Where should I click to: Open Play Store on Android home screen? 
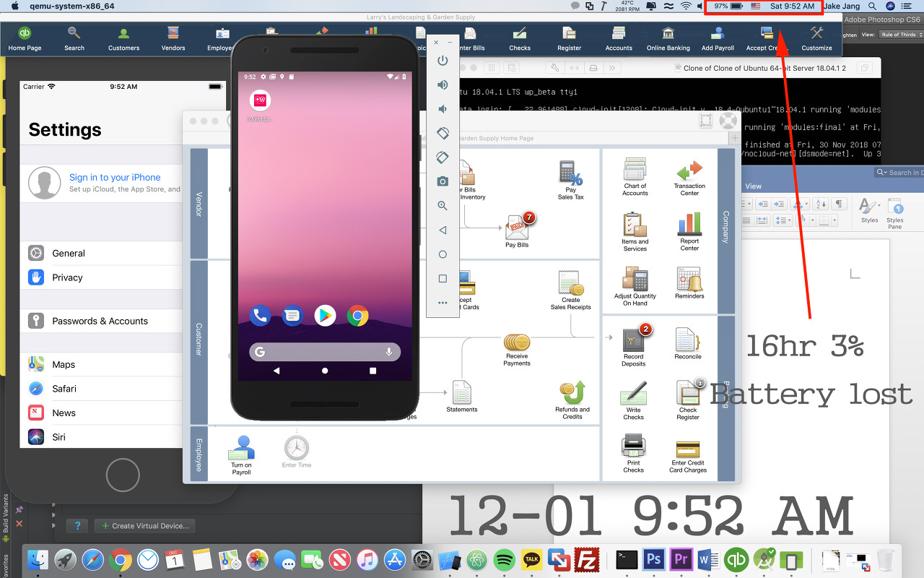click(325, 316)
